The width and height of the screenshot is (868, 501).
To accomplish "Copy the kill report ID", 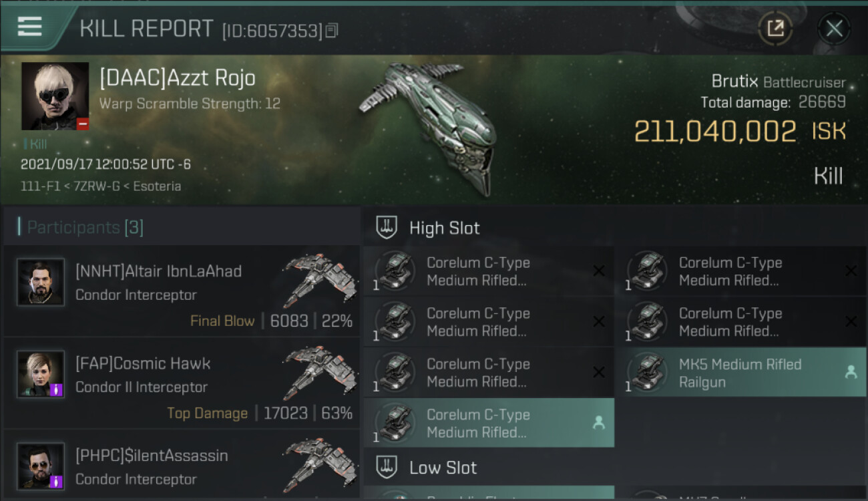I will click(332, 31).
